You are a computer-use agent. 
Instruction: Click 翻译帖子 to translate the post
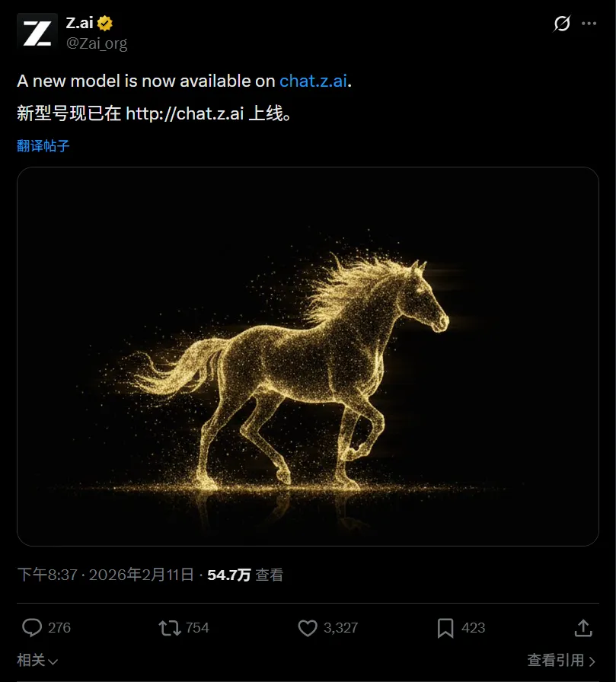43,145
